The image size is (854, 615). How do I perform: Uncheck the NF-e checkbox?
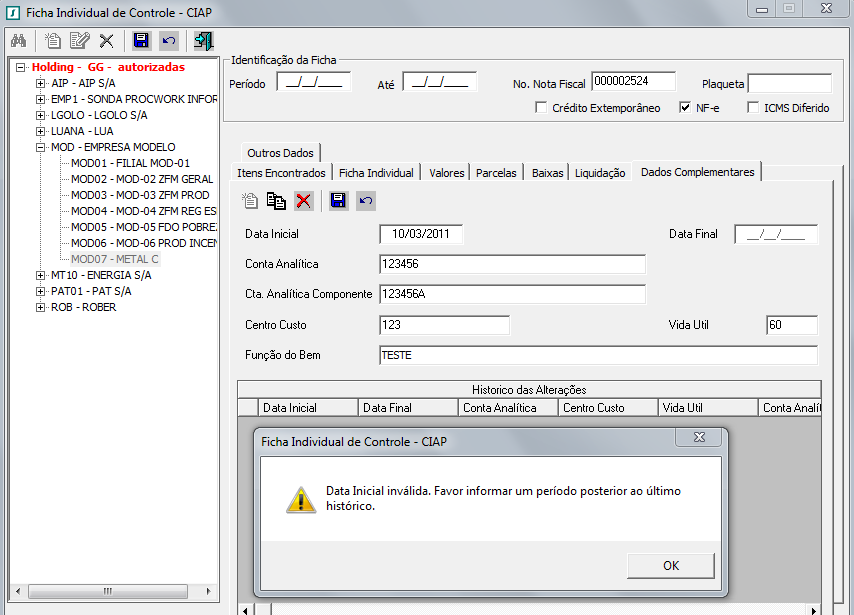(685, 108)
